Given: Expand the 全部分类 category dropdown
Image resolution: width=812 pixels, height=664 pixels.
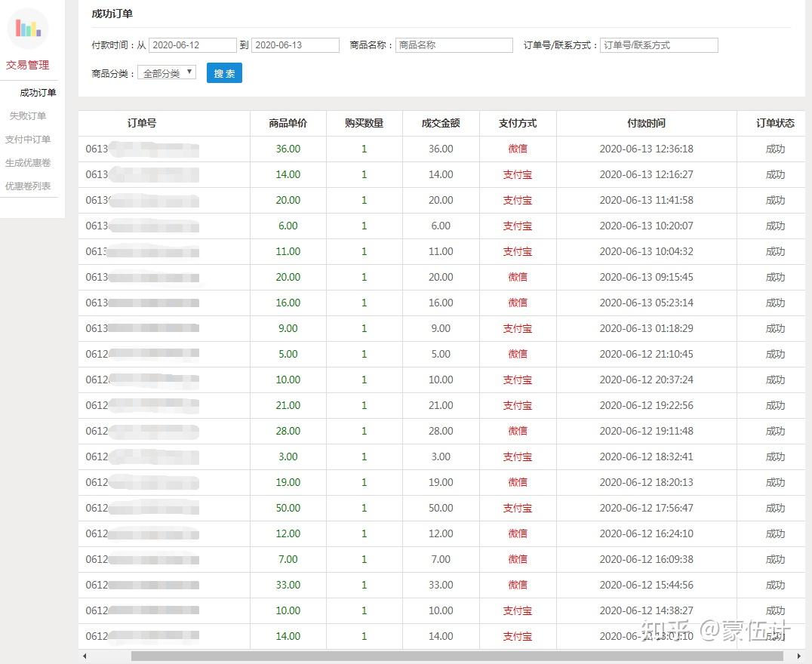Looking at the screenshot, I should (x=167, y=72).
